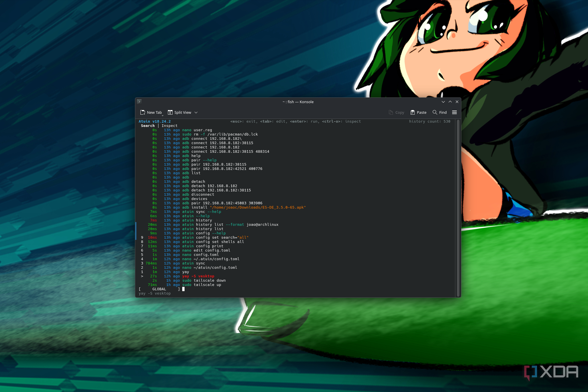Select the 'sudo tailscale up' entry
Image resolution: width=588 pixels, height=392 pixels.
click(201, 285)
